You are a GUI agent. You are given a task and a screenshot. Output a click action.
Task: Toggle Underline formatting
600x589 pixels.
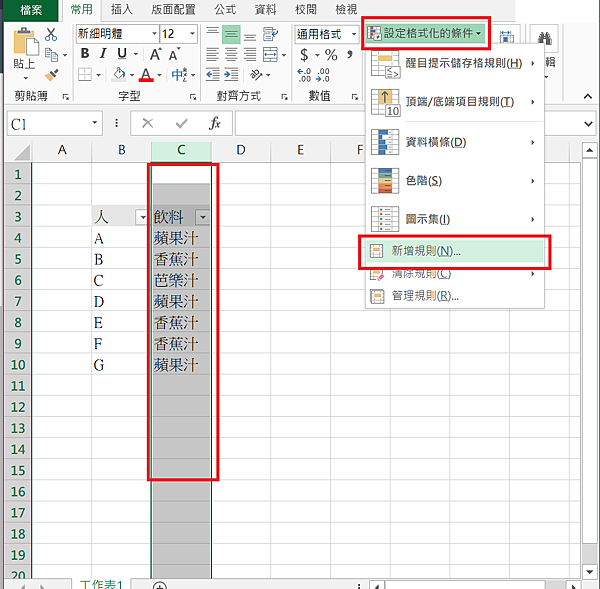point(122,54)
